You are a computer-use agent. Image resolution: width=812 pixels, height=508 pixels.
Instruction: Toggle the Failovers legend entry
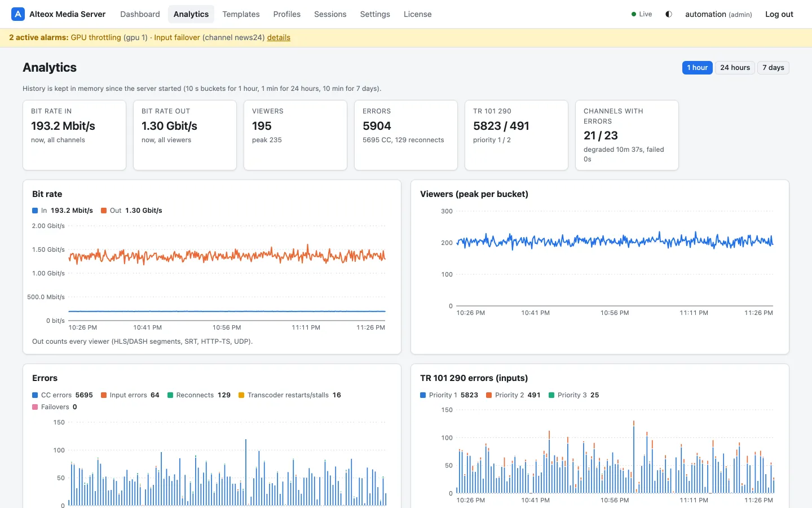(x=55, y=407)
